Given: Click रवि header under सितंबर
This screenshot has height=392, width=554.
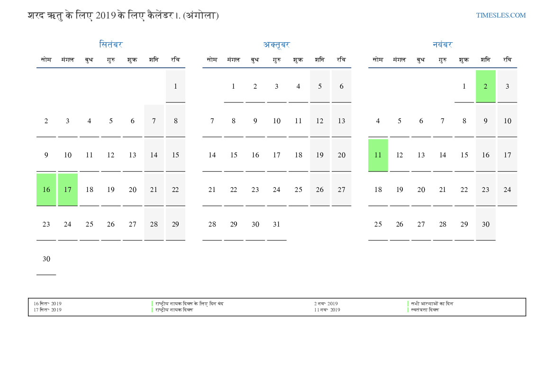Looking at the screenshot, I should pyautogui.click(x=176, y=60).
